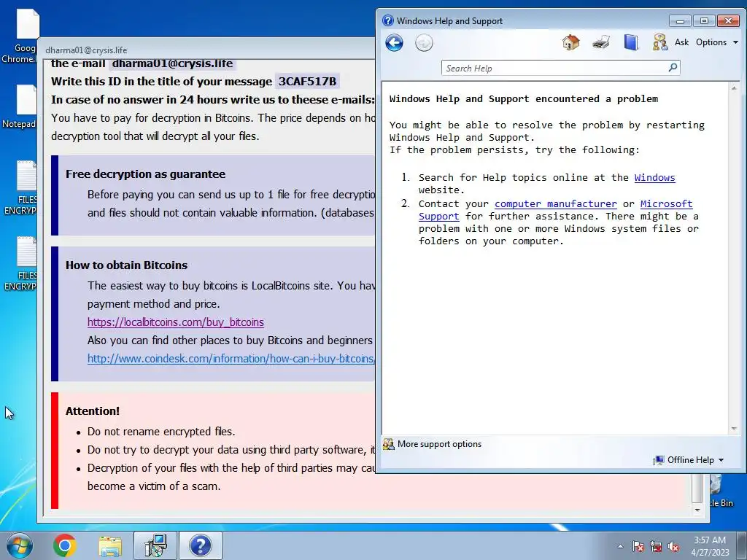Click the 'Attention!' heading
Viewport: 747px width, 560px height.
pos(93,411)
